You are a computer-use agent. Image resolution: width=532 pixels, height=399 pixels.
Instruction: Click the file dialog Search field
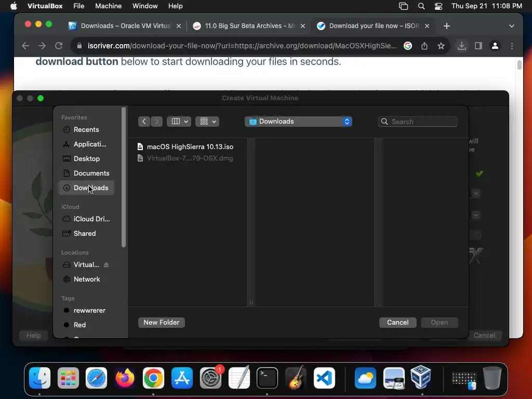click(417, 122)
